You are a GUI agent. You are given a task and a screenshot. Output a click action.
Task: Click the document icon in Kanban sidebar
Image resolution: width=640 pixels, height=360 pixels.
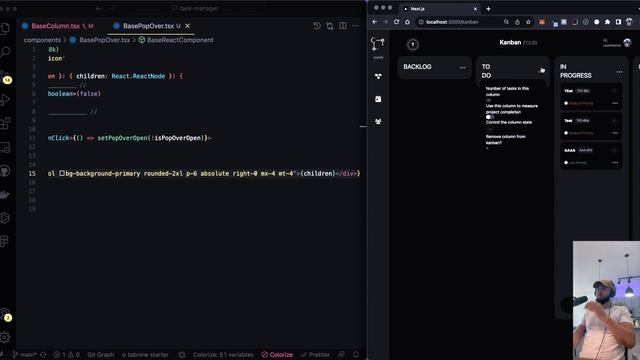[x=378, y=99]
